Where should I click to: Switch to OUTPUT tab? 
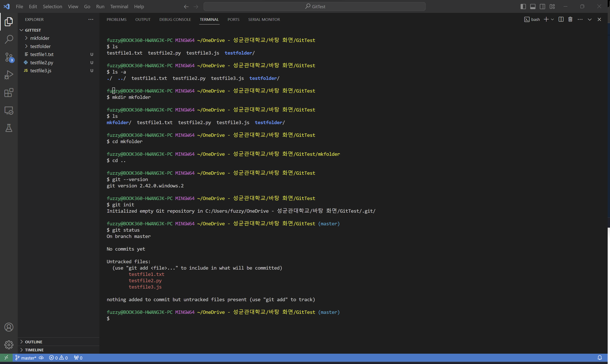point(143,19)
